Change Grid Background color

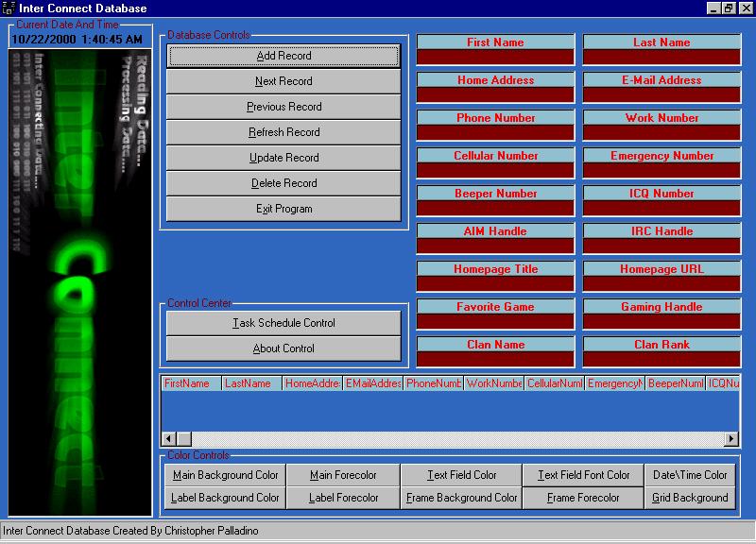(x=690, y=498)
